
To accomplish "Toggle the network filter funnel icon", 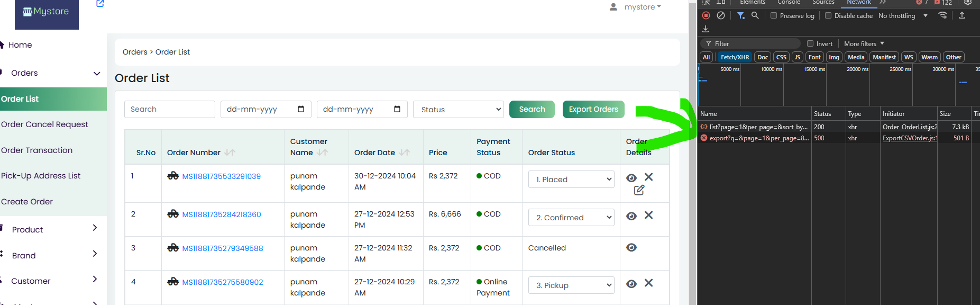I will (x=740, y=15).
